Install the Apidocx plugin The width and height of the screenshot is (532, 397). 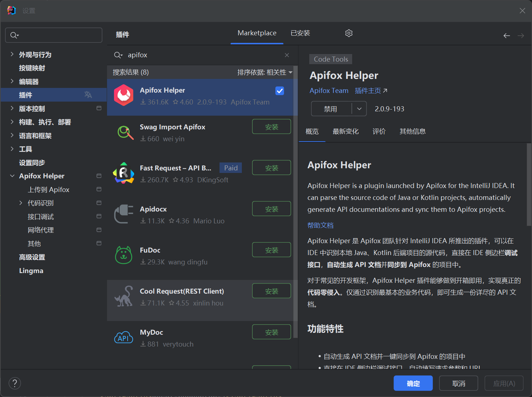pos(271,209)
